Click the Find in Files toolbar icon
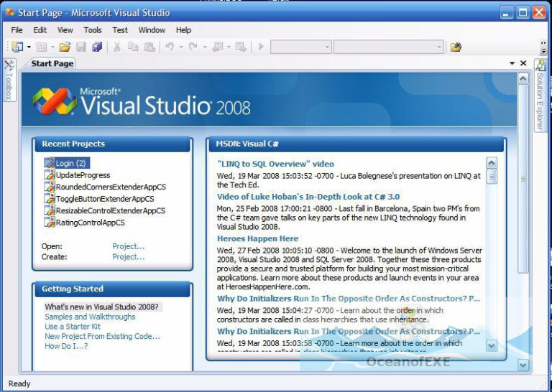 [x=456, y=47]
